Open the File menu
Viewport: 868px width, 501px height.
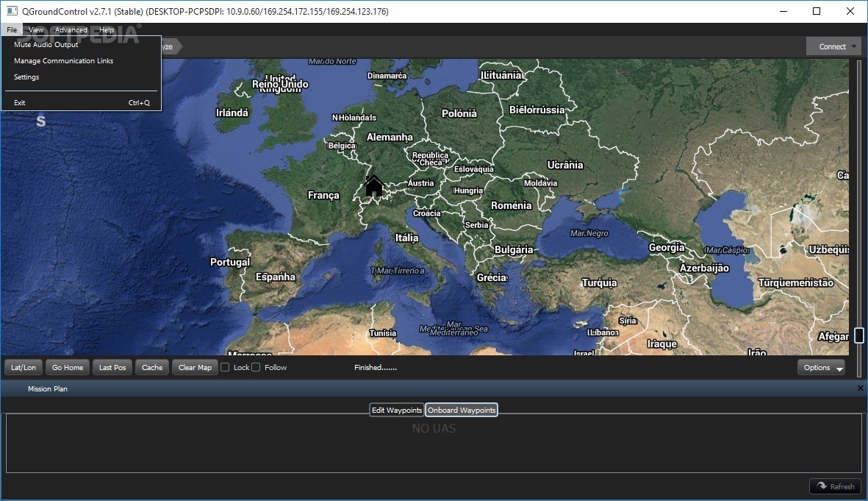coord(12,30)
